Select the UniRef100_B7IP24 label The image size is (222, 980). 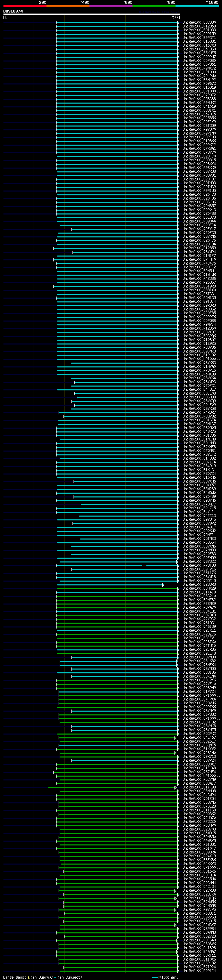tap(199, 967)
